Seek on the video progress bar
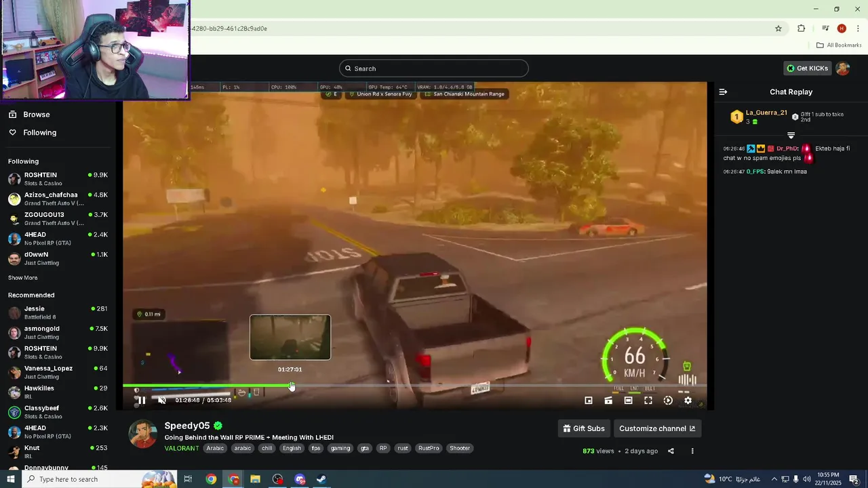 click(414, 386)
